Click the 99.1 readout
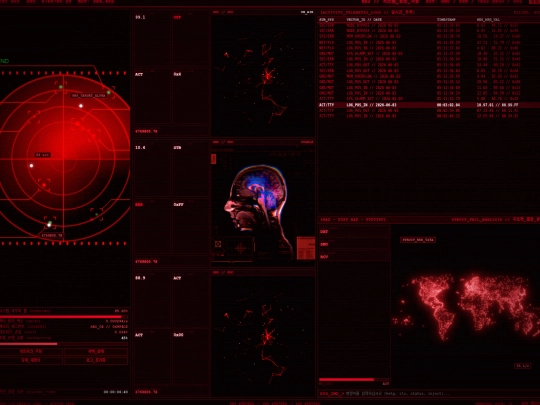540x405 pixels. tap(140, 17)
